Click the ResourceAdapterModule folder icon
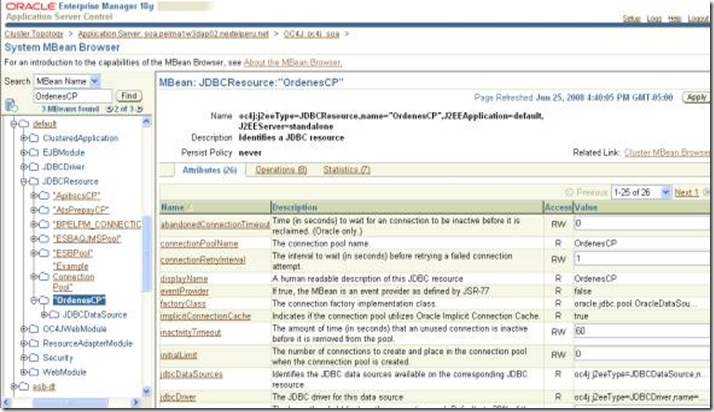 tap(34, 343)
